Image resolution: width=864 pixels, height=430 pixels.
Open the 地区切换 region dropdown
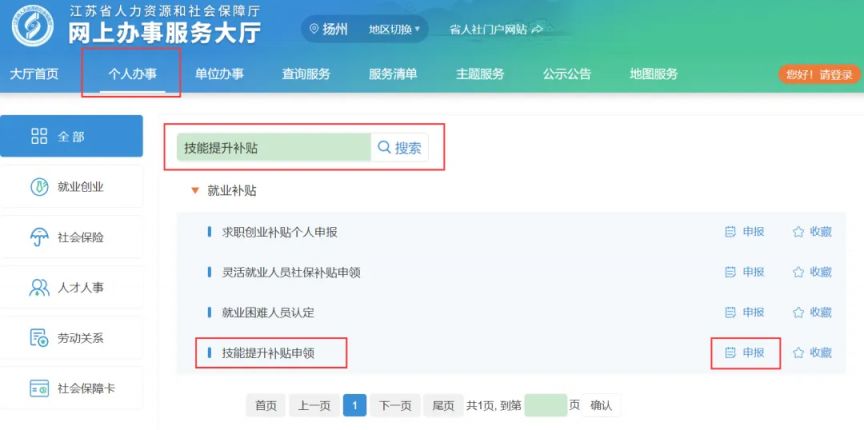click(x=394, y=29)
